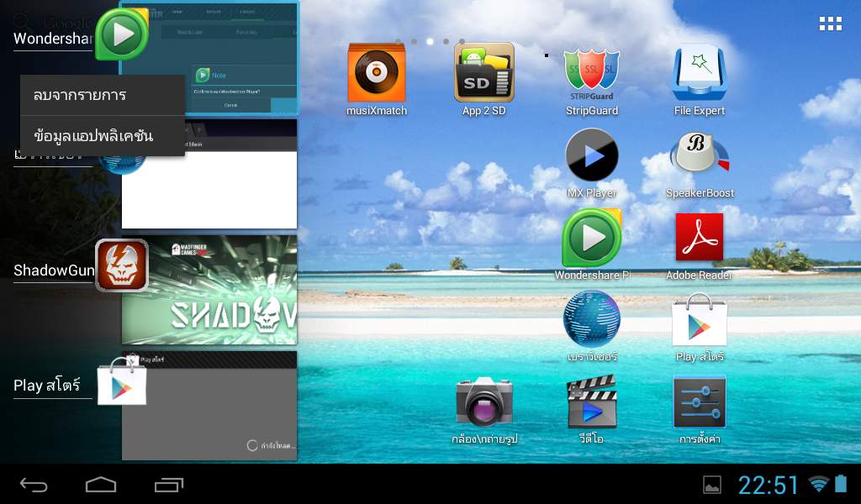This screenshot has height=504, width=861.
Task: Select ShadowGun icon in recent apps list
Action: tap(122, 265)
